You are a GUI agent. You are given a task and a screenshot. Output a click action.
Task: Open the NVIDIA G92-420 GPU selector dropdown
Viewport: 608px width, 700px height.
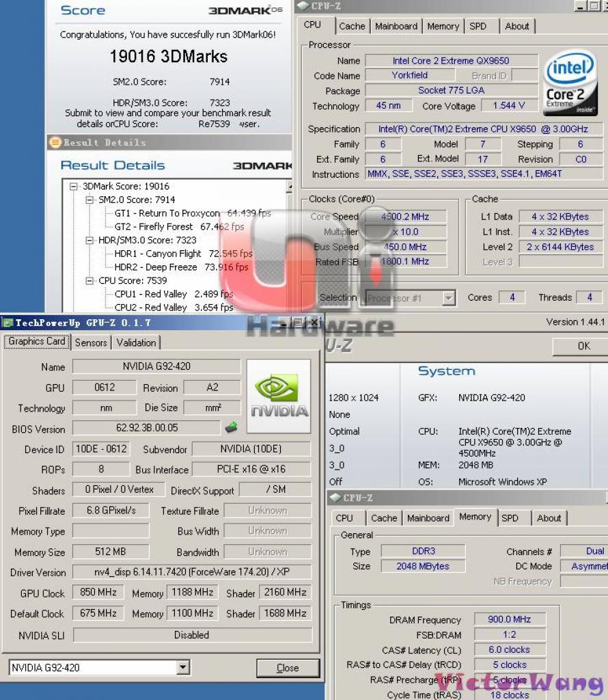click(182, 668)
